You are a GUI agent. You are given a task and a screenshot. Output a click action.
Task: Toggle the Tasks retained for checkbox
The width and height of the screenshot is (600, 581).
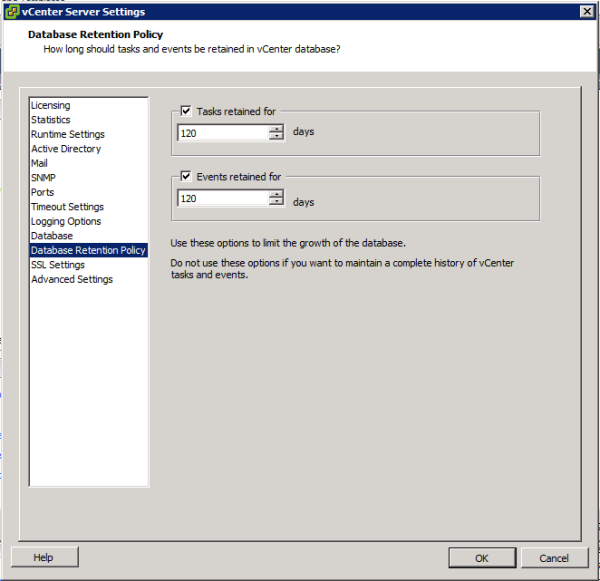pyautogui.click(x=186, y=111)
